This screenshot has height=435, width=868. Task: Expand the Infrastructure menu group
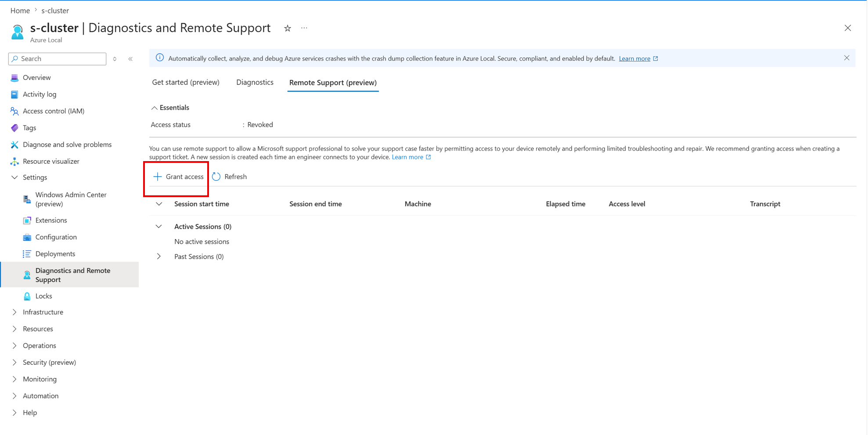point(14,312)
